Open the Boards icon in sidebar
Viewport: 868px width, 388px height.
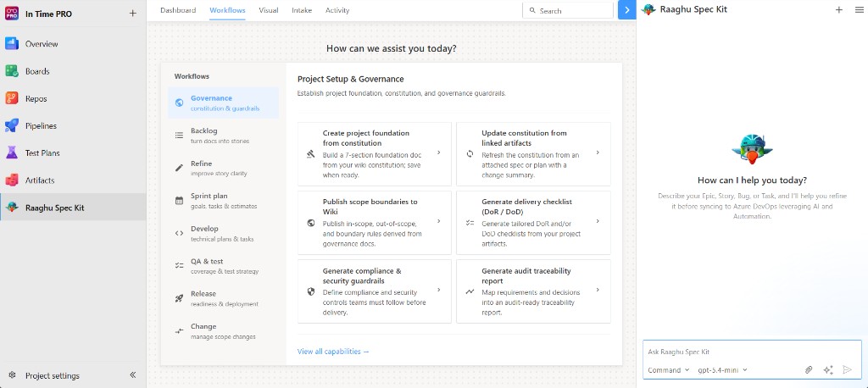point(12,71)
